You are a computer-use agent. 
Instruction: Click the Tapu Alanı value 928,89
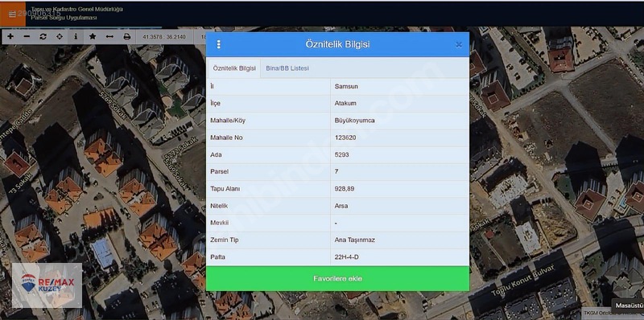[399, 189]
